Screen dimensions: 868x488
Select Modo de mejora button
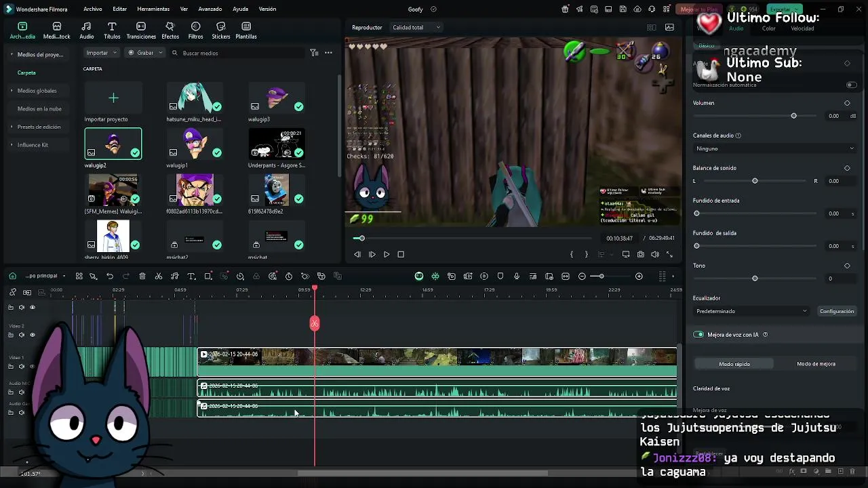[x=816, y=364]
